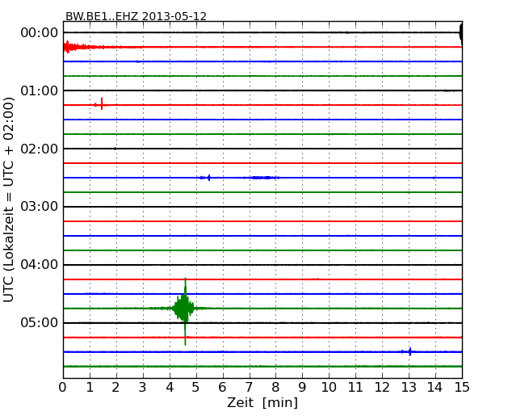Click the x-axis tick label 11

[355, 388]
